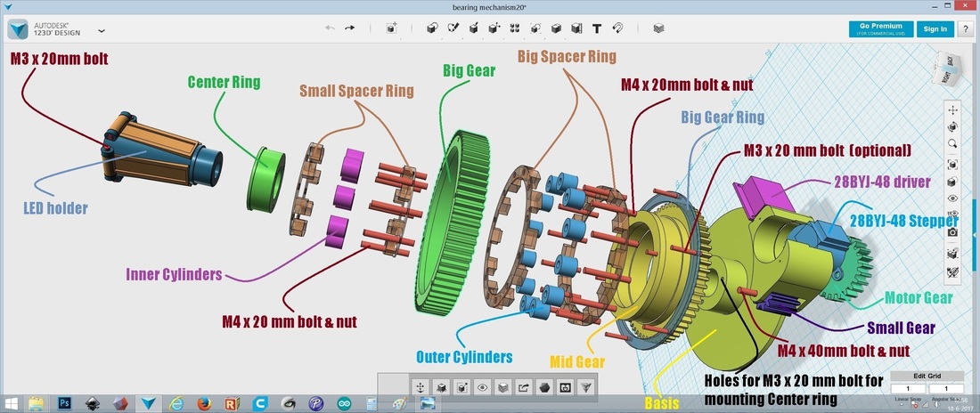
Task: Open Firefox from the taskbar
Action: pyautogui.click(x=204, y=403)
